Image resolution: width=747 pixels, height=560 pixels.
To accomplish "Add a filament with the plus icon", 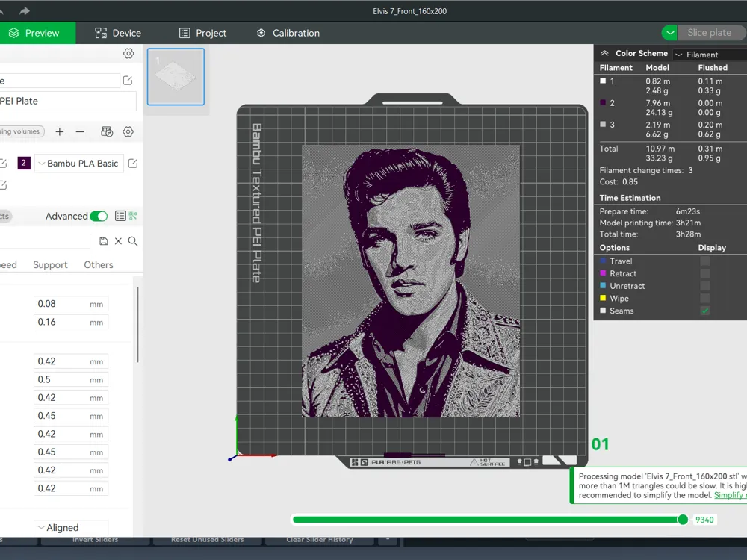I will [x=60, y=132].
